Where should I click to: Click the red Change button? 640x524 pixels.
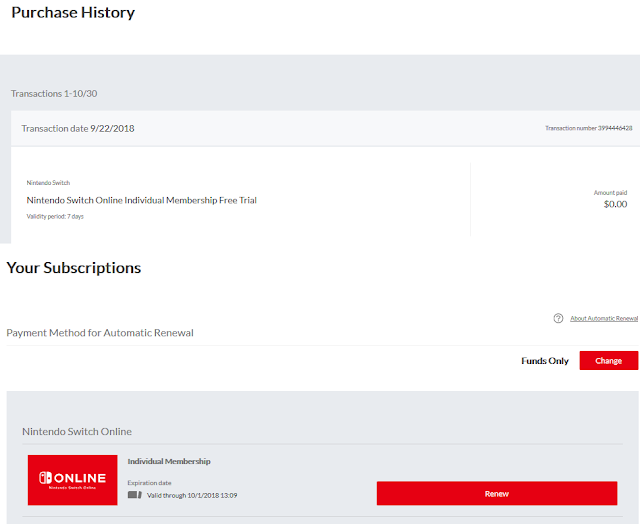pyautogui.click(x=609, y=360)
